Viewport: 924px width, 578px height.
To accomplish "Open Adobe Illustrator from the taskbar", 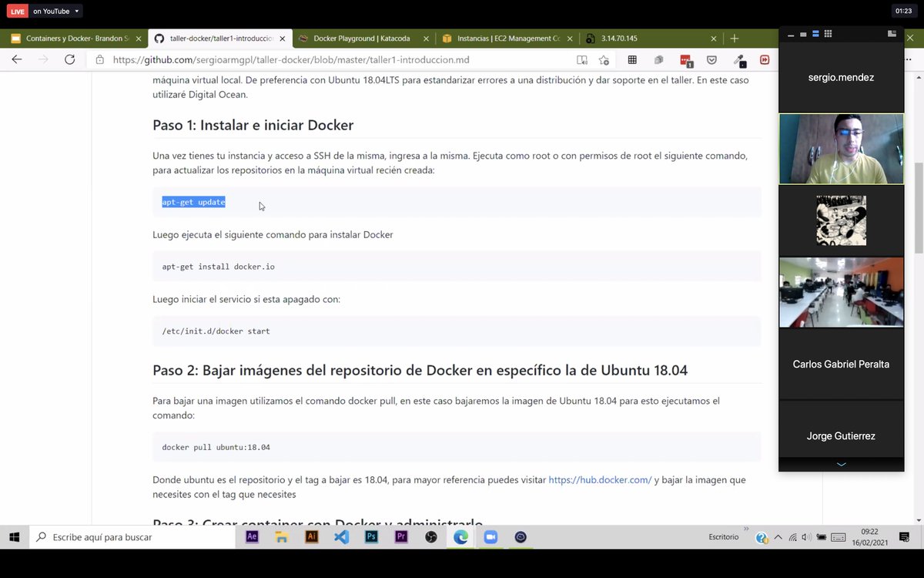I will point(312,537).
